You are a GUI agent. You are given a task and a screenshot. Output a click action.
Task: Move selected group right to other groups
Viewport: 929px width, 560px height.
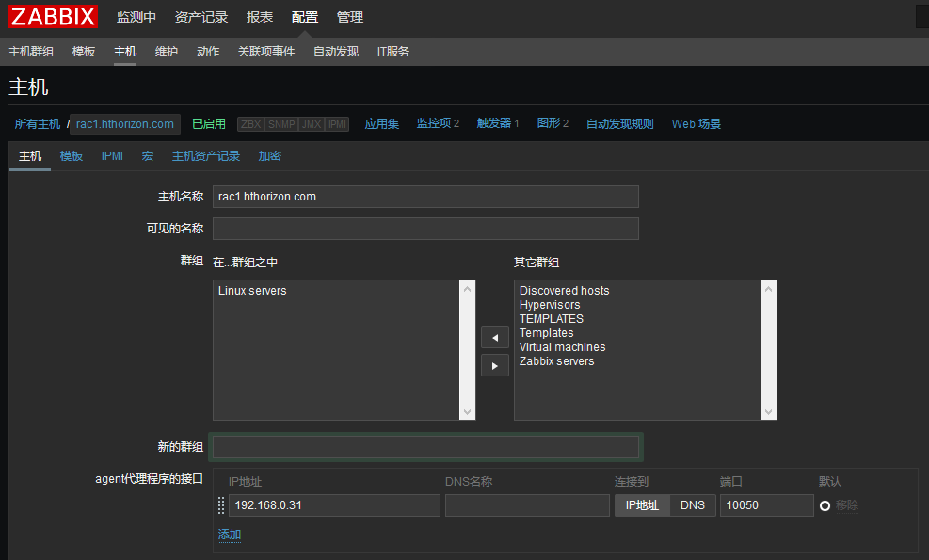pos(495,365)
